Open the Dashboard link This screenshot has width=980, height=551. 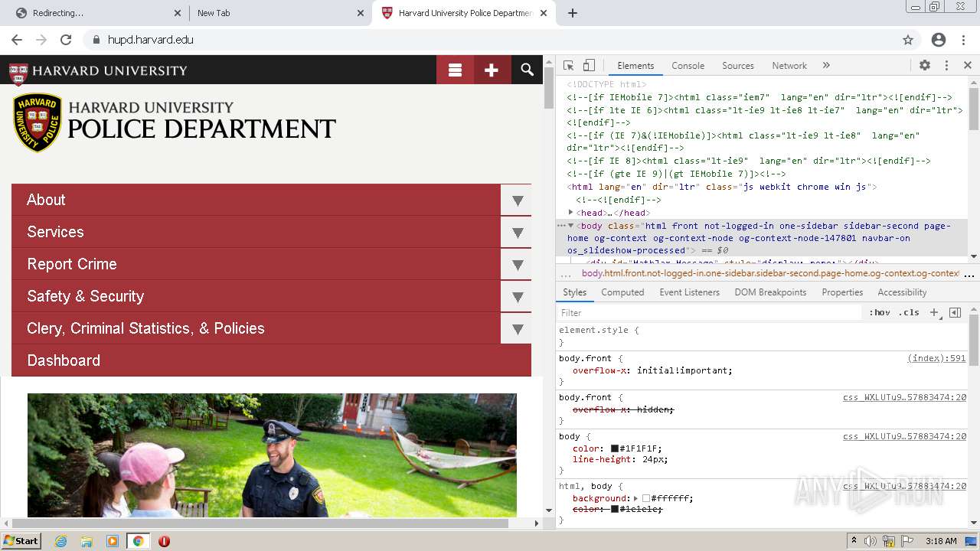(64, 360)
